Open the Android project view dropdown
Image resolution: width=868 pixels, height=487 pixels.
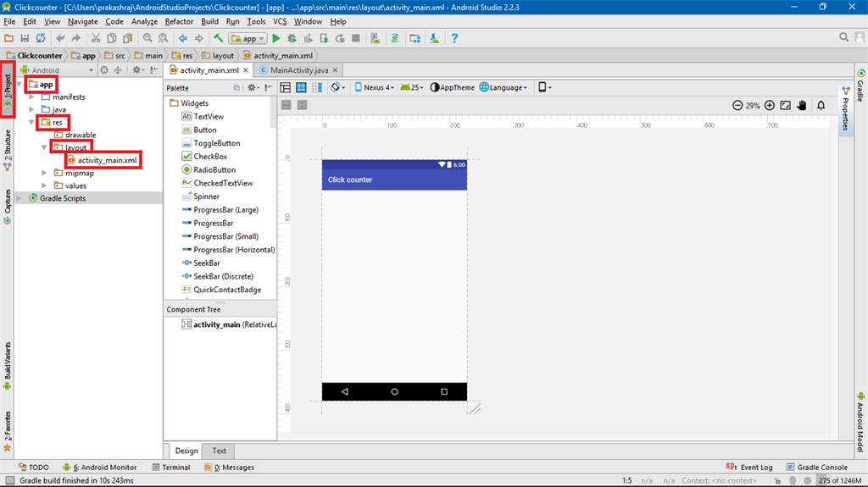pos(57,70)
